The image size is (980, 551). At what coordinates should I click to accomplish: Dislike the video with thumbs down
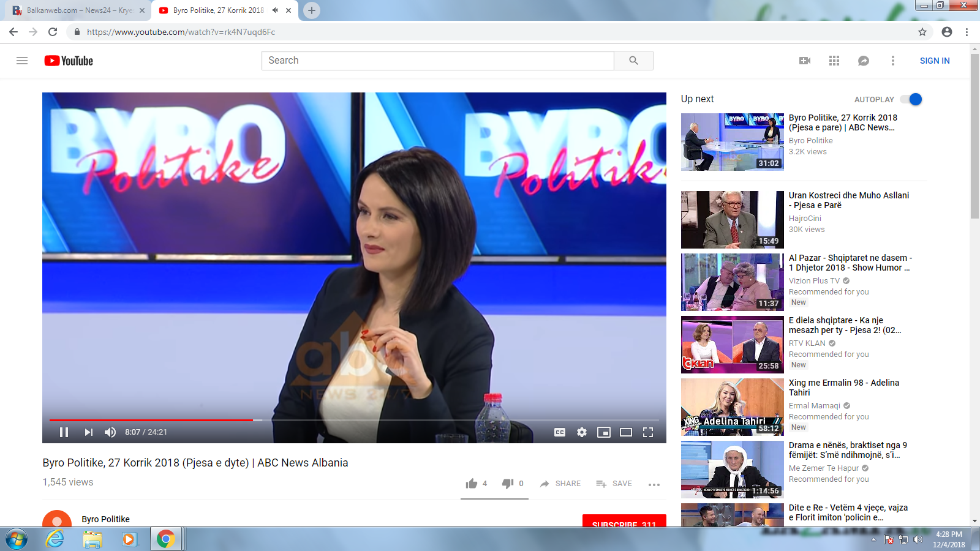click(508, 484)
